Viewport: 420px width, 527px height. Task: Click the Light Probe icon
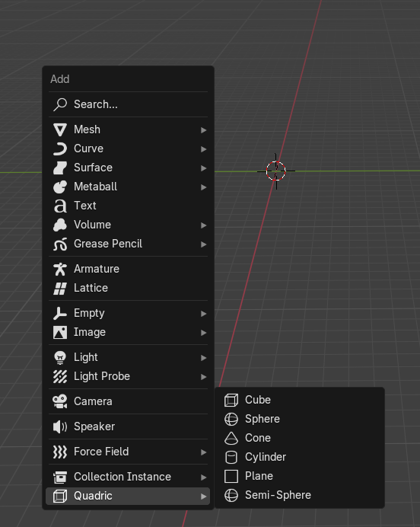tap(60, 376)
